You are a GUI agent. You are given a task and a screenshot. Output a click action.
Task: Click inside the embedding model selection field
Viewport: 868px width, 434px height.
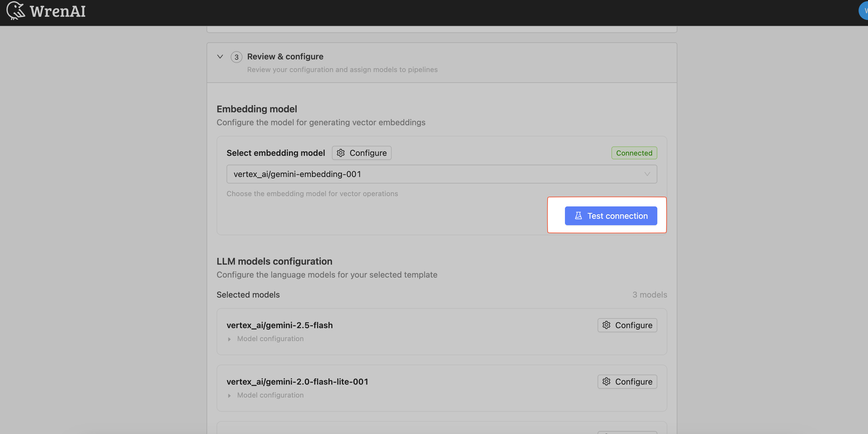click(x=404, y=174)
